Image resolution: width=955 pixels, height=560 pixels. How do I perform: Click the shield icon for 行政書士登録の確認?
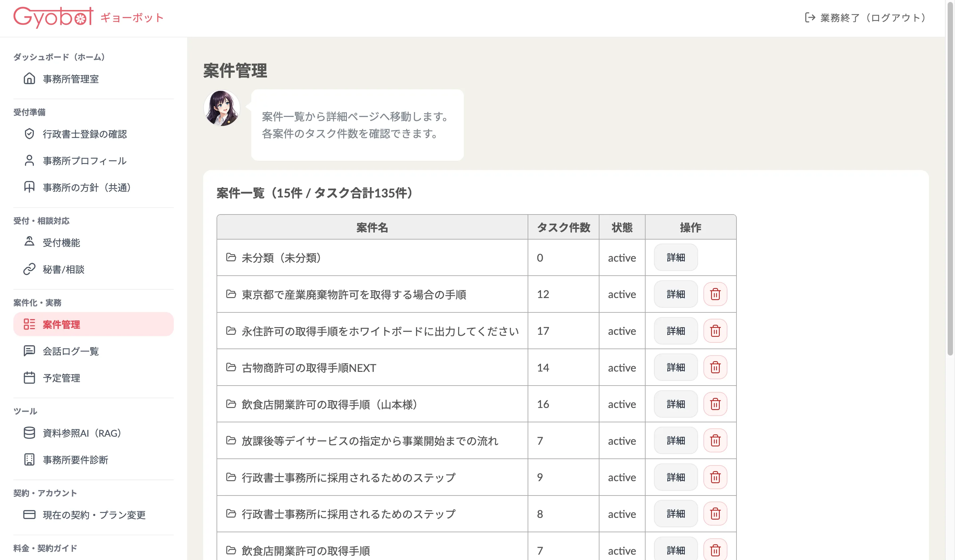click(29, 134)
